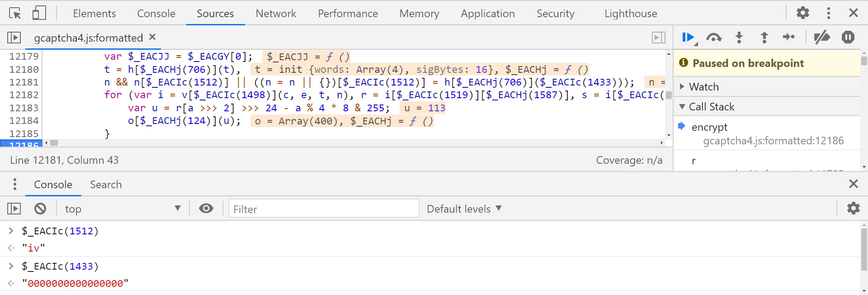Image resolution: width=868 pixels, height=295 pixels.
Task: Step out of the current function
Action: coord(764,38)
